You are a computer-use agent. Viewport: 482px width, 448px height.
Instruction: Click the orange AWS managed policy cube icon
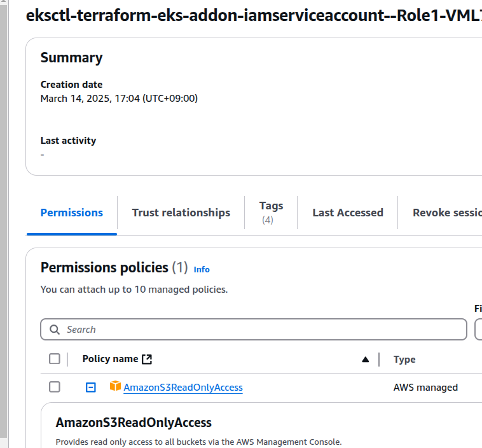coord(115,386)
